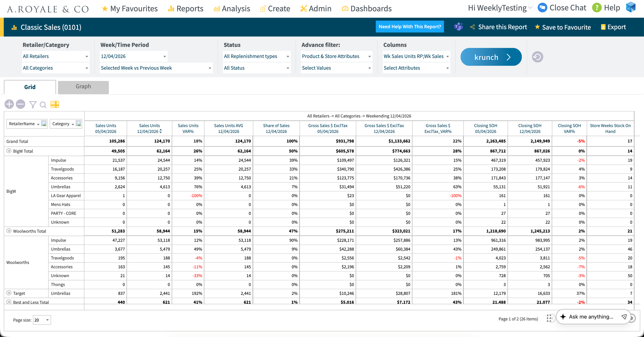
Task: Reset filters with circular arrow icon
Action: pos(537,57)
